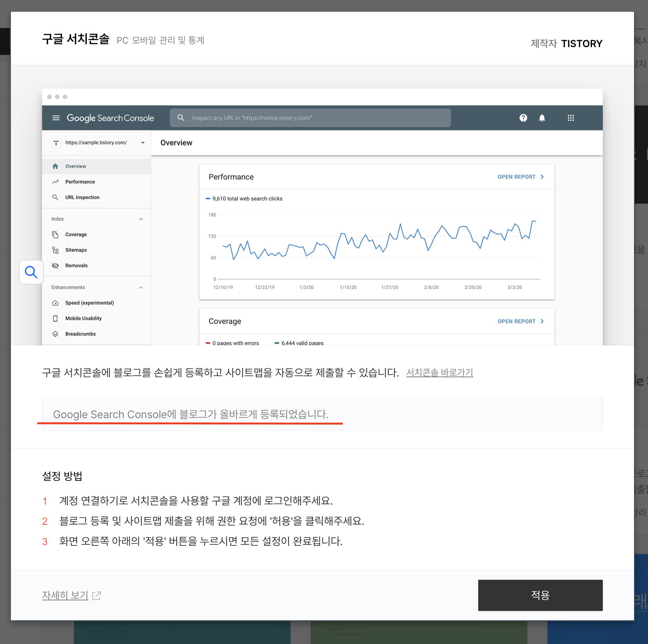
Task: Select Coverage in the sidebar
Action: (x=97, y=234)
